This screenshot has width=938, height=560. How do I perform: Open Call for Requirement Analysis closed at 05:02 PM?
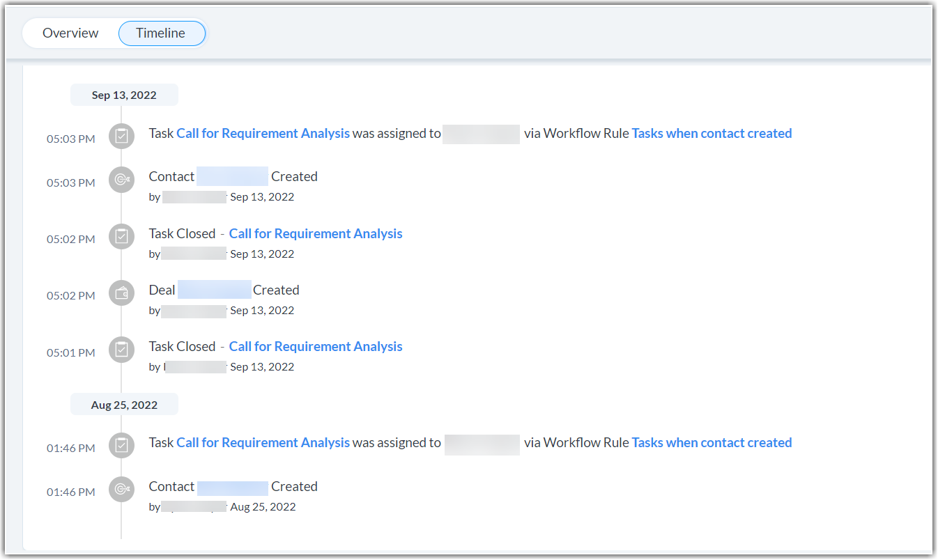pos(316,233)
